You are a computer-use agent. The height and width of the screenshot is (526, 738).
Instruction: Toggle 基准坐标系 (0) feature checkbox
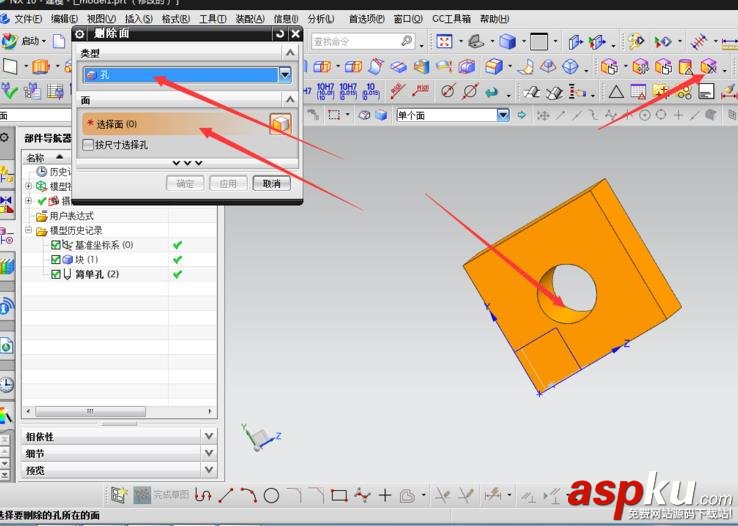pos(56,245)
